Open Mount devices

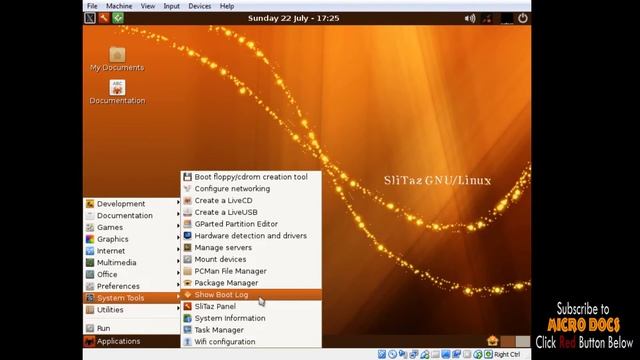coord(251,260)
